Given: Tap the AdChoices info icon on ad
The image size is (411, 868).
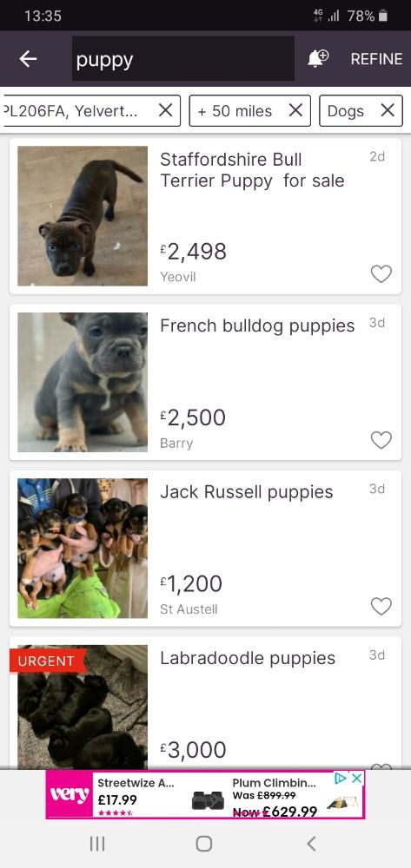Looking at the screenshot, I should (x=341, y=779).
